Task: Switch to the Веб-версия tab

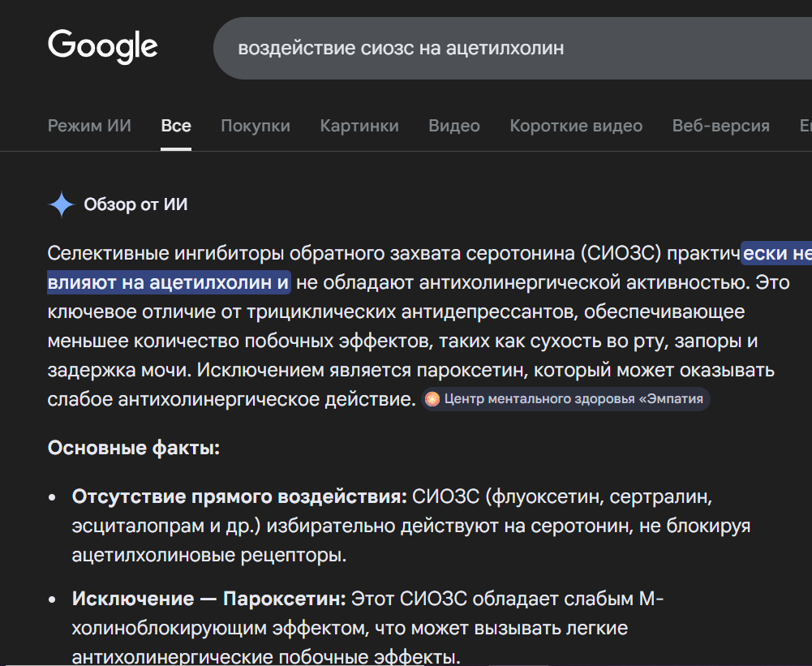Action: [721, 126]
